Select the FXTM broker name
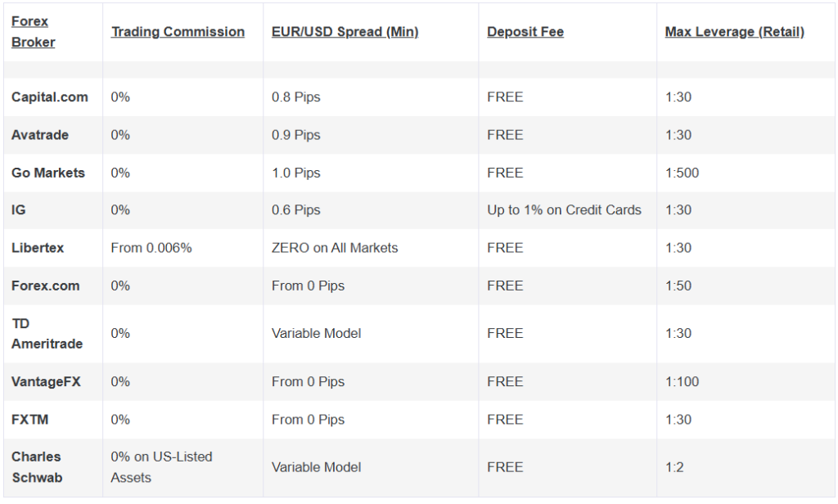 (x=29, y=420)
